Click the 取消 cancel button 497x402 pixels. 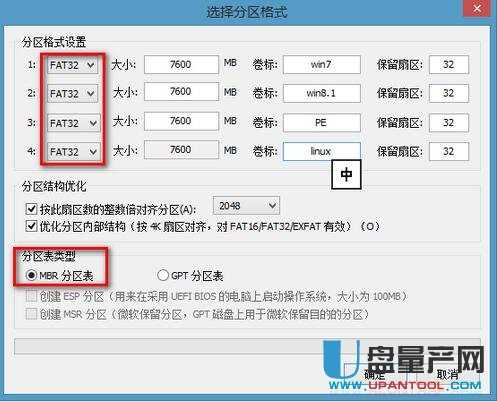(448, 374)
